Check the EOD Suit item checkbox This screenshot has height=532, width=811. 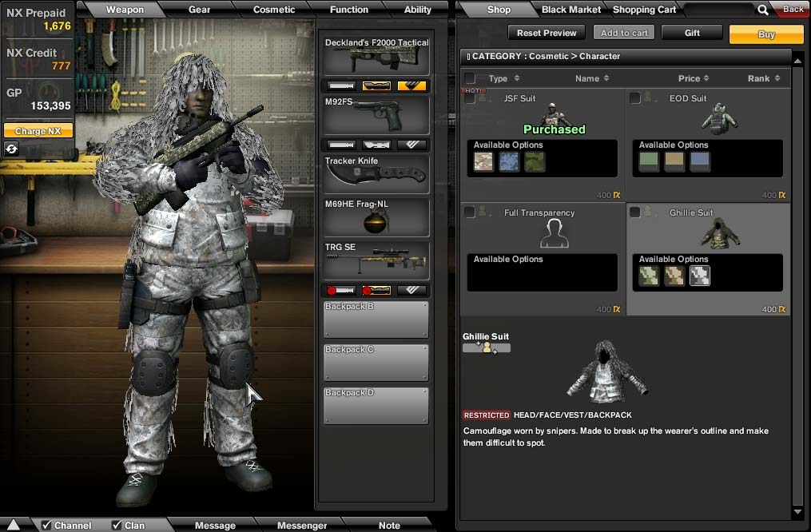tap(635, 98)
